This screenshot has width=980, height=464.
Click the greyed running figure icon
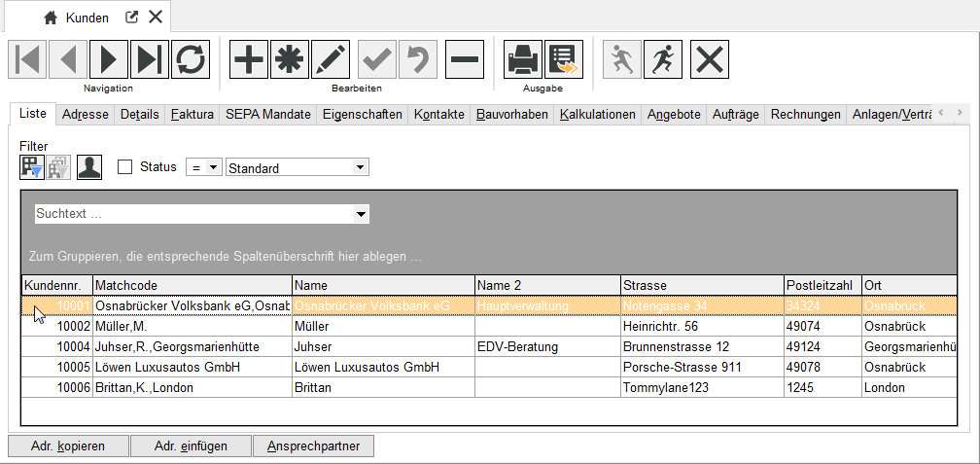[x=622, y=59]
